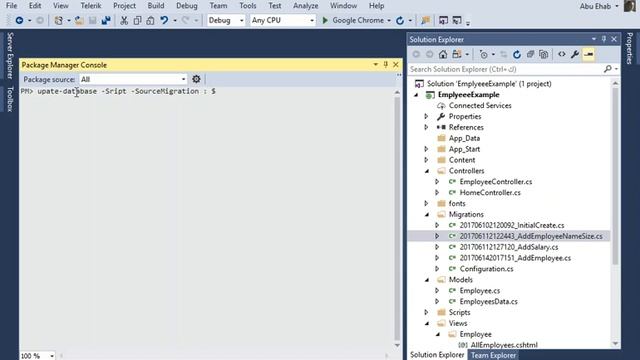Toggle the Preview Selected Items icon

tap(589, 54)
